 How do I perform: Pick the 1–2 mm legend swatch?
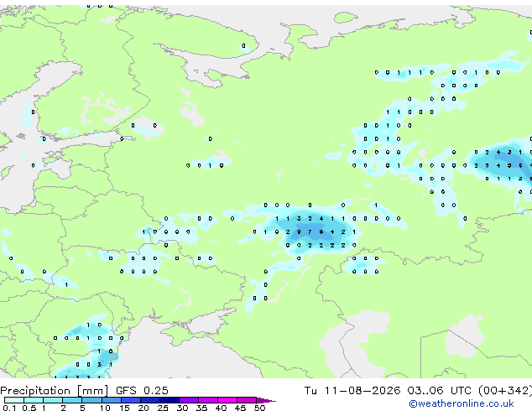click(x=53, y=400)
